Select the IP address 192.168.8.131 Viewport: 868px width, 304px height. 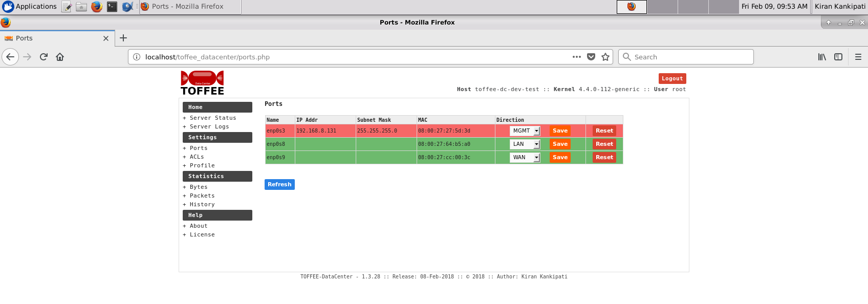click(316, 131)
